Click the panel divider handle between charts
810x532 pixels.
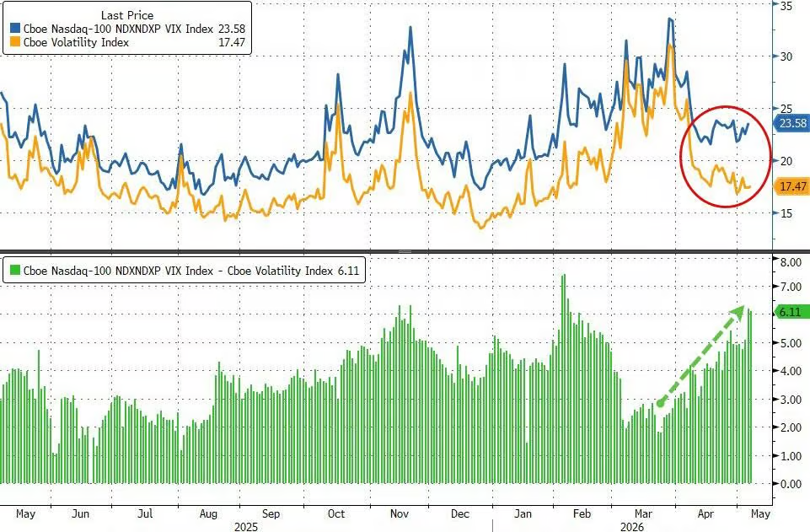(x=405, y=252)
